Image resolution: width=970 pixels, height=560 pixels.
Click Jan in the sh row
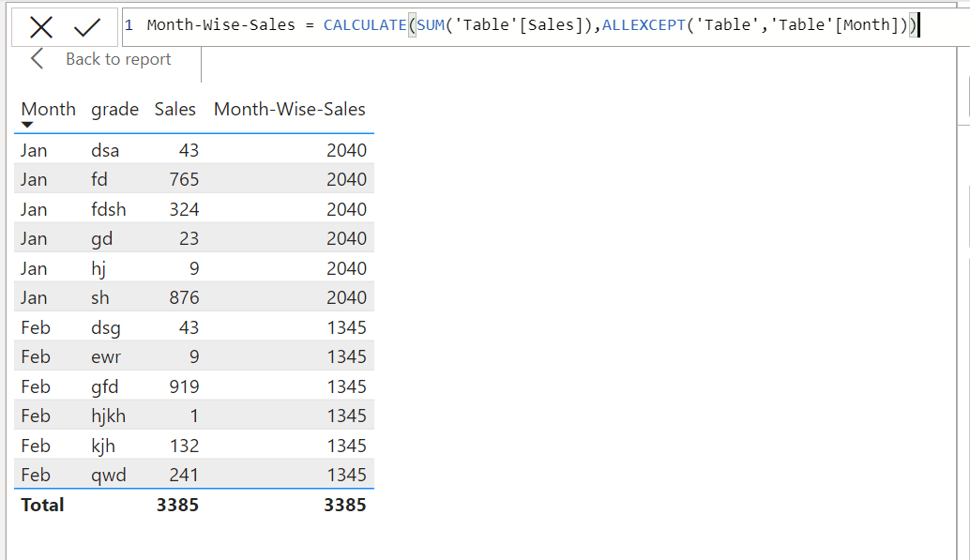pos(34,297)
